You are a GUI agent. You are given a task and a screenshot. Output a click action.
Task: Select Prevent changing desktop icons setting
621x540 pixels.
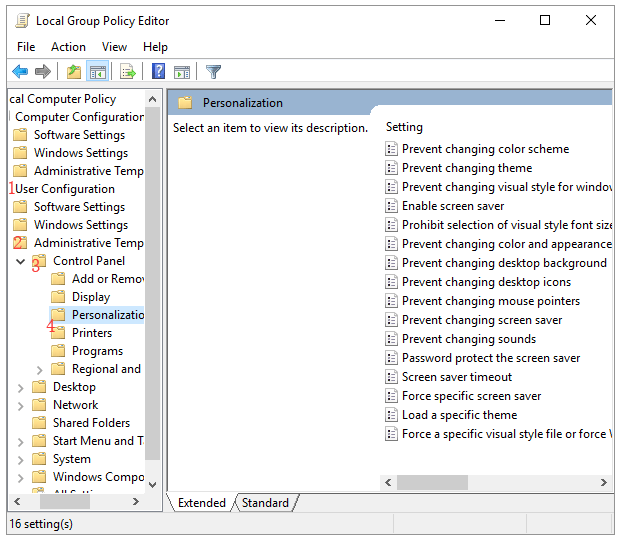(486, 282)
